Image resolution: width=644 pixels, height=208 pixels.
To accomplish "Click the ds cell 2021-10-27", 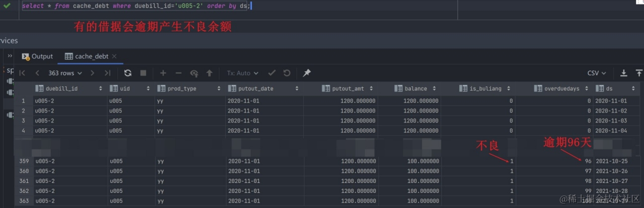I will (618, 181).
